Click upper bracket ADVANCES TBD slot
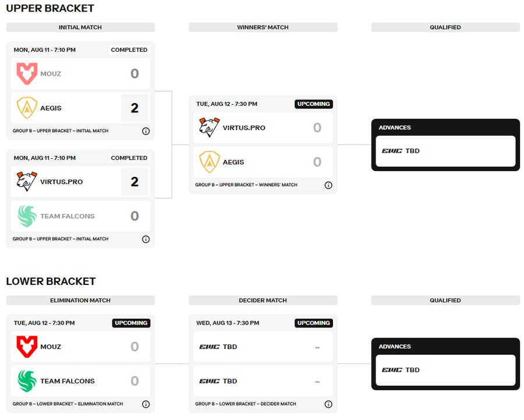524x420 pixels. point(445,151)
